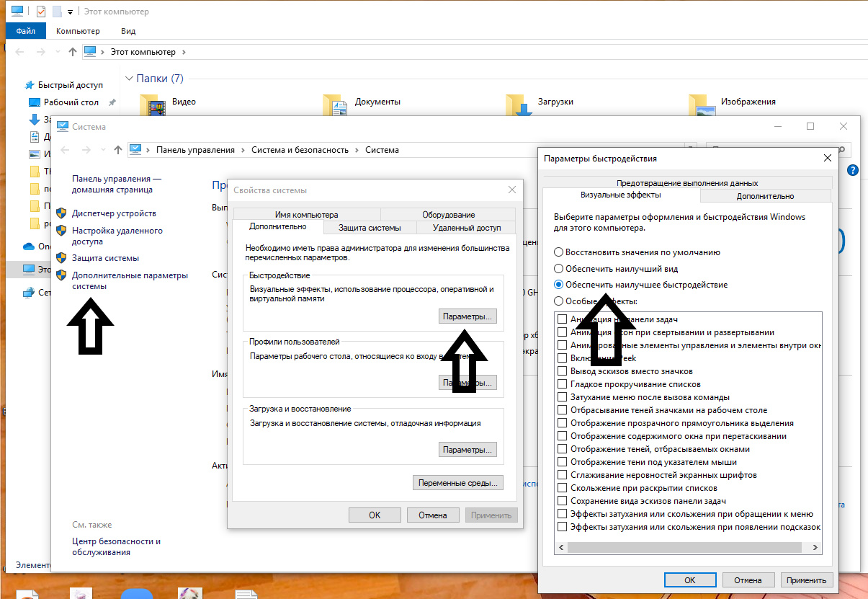Switch to Защита системы tab
This screenshot has height=599, width=868.
point(370,228)
